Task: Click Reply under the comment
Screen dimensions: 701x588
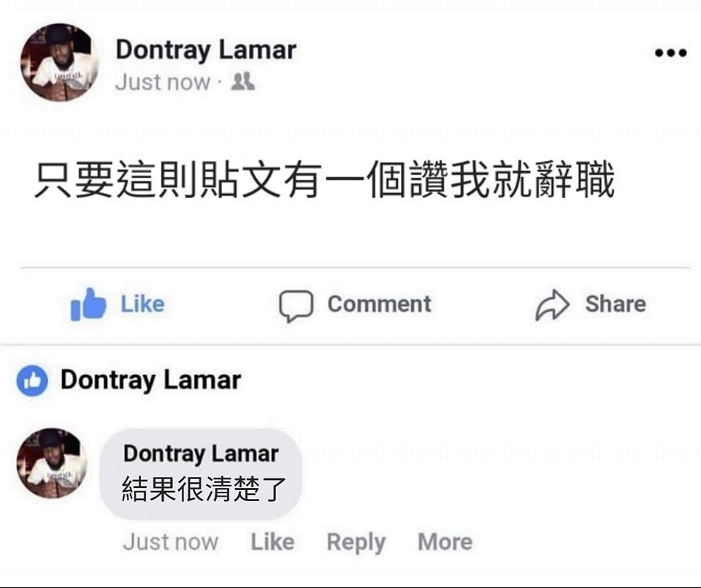Action: [x=356, y=543]
